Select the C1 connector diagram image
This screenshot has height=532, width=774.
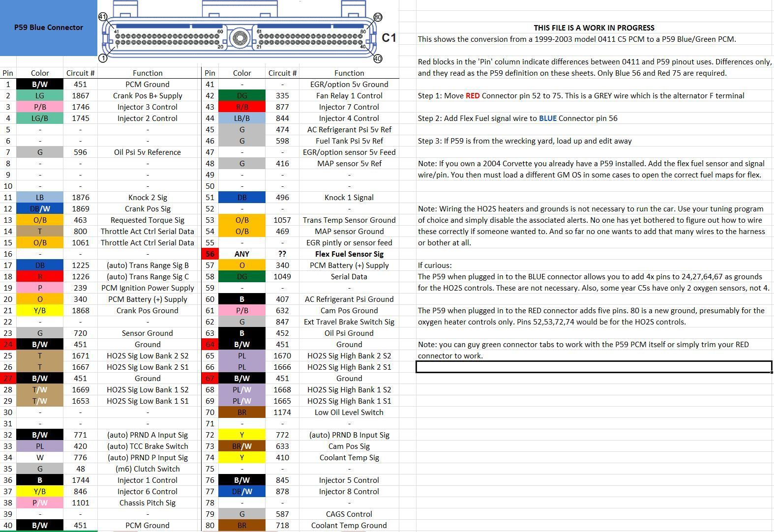(x=247, y=32)
